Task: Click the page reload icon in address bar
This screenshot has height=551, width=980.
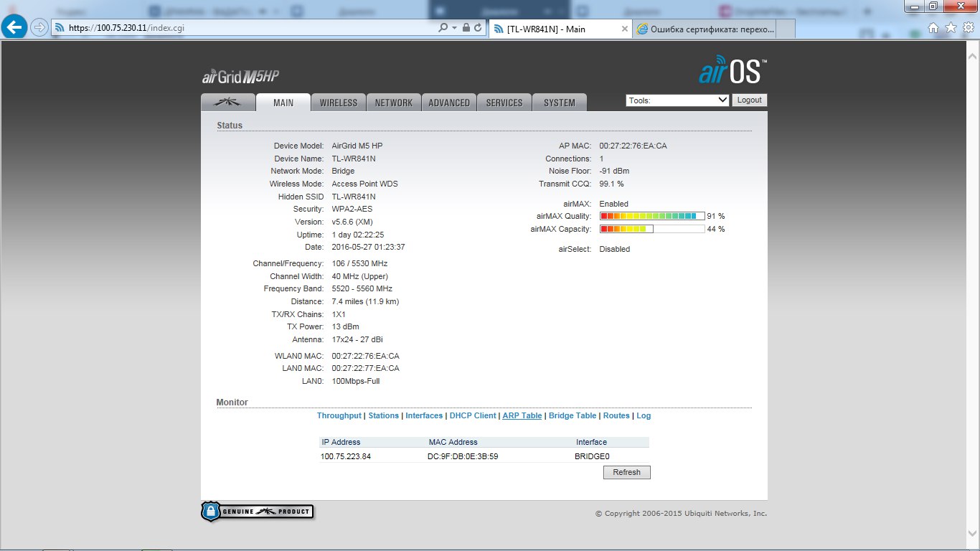Action: coord(478,28)
